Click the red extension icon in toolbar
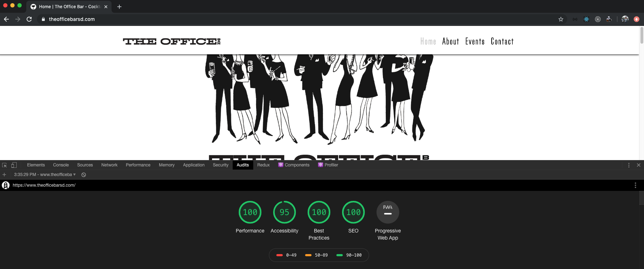The image size is (644, 269). coord(637,19)
